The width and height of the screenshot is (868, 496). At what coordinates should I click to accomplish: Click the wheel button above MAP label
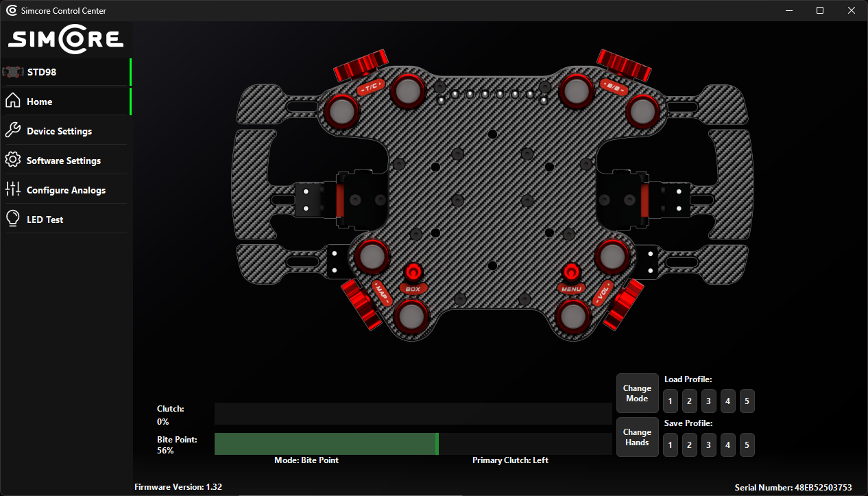pos(372,256)
